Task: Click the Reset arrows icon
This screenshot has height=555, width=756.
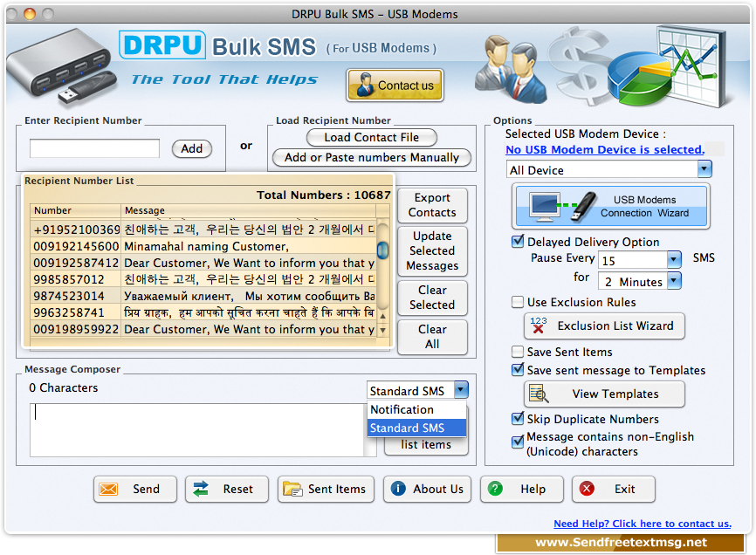Action: (x=201, y=490)
